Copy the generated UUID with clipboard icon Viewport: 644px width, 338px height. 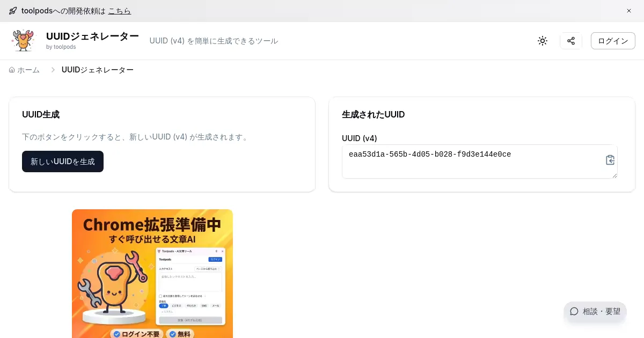(x=610, y=160)
